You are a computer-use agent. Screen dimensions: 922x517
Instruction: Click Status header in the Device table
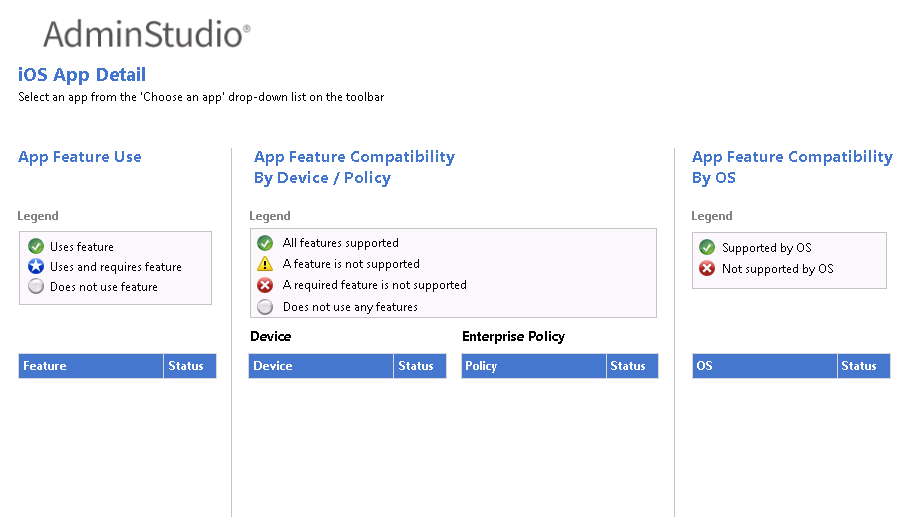[419, 366]
